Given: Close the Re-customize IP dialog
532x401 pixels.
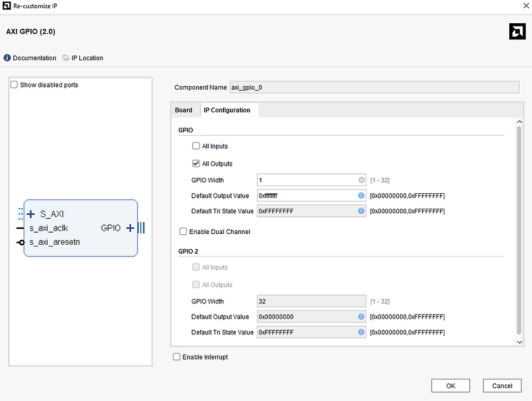Looking at the screenshot, I should tap(525, 6).
